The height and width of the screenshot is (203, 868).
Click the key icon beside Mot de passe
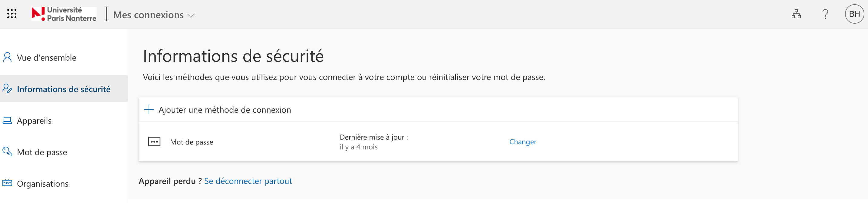click(7, 151)
